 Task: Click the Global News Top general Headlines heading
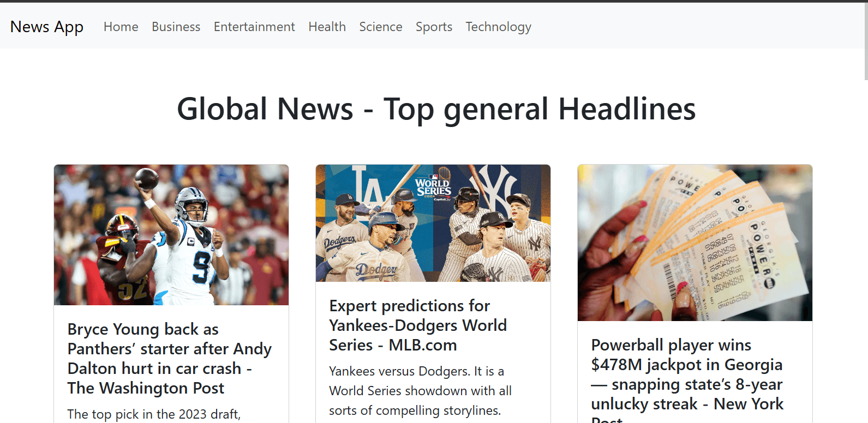(436, 108)
